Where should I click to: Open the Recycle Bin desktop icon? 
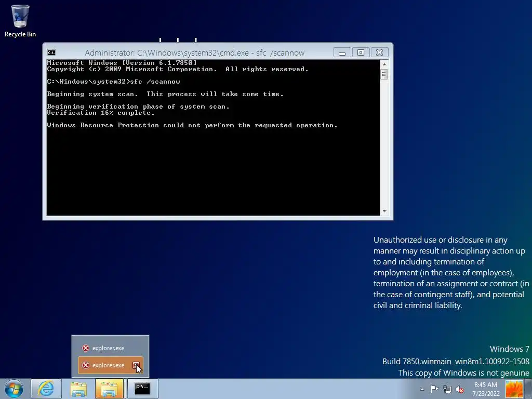coord(20,21)
